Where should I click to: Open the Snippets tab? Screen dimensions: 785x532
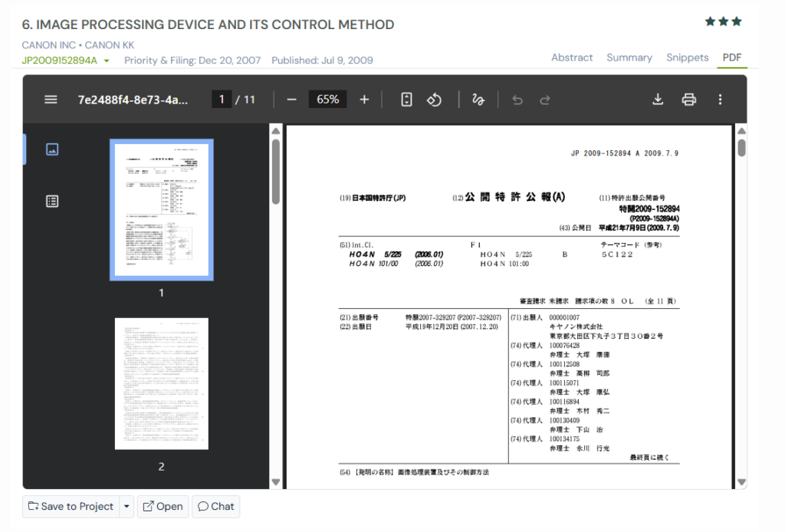point(687,57)
